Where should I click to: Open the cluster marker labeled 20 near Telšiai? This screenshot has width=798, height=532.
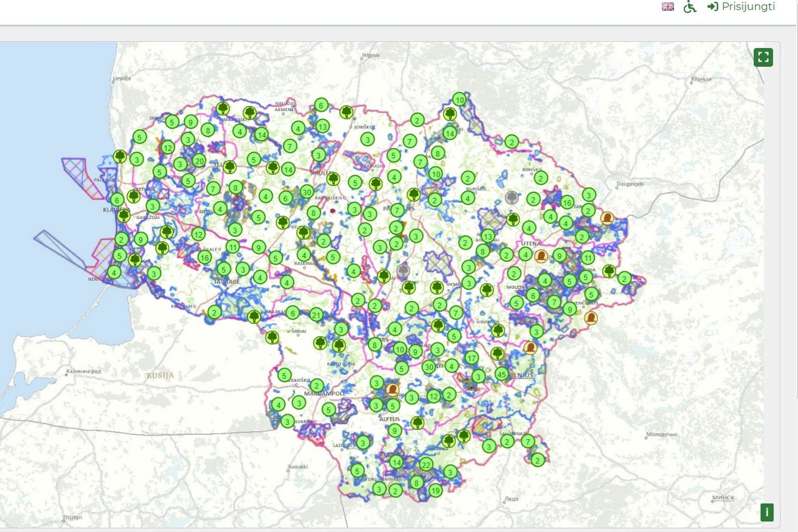point(199,161)
